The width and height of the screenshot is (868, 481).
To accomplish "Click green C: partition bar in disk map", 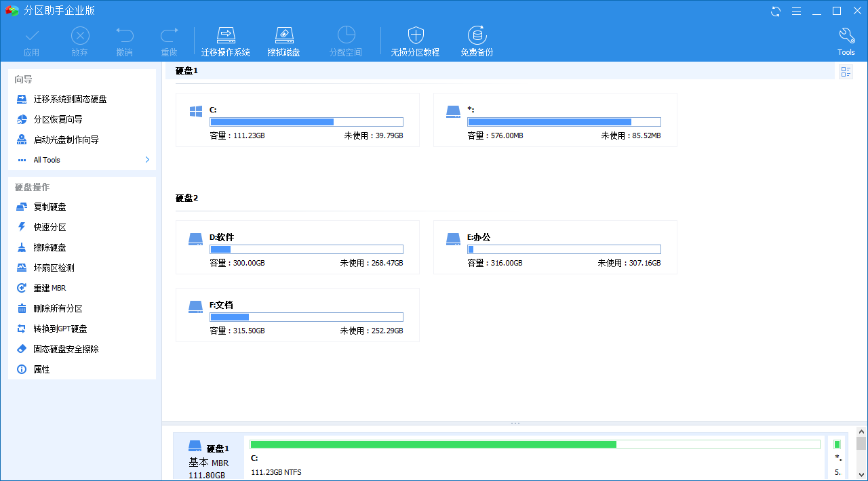I will [535, 444].
